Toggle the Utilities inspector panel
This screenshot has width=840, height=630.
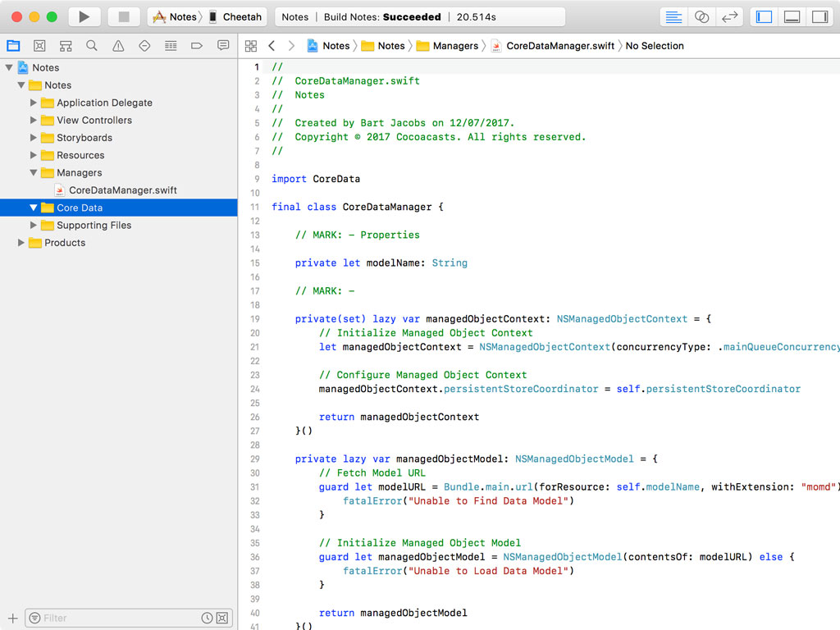click(x=819, y=16)
